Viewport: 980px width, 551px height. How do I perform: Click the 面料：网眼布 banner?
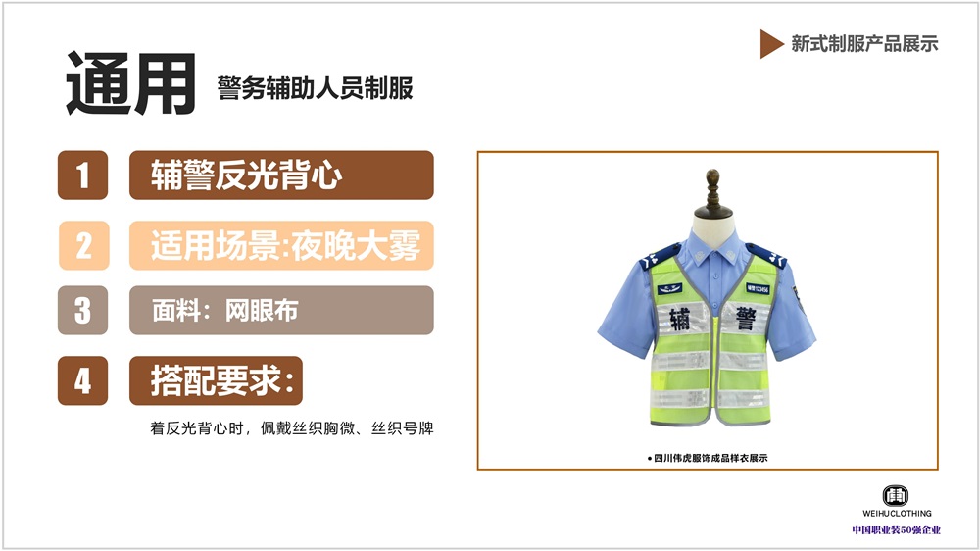tap(281, 310)
